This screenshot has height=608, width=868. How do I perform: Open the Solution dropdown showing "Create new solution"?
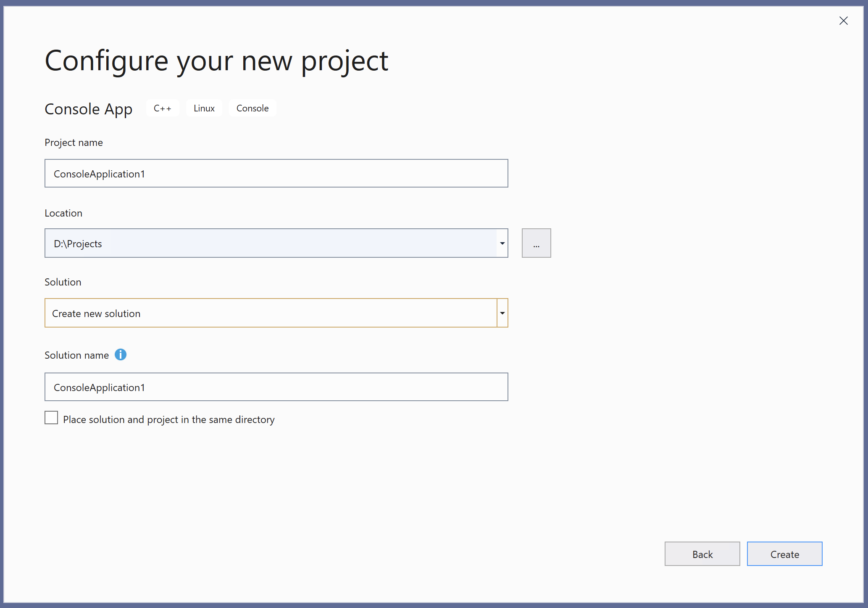[502, 313]
